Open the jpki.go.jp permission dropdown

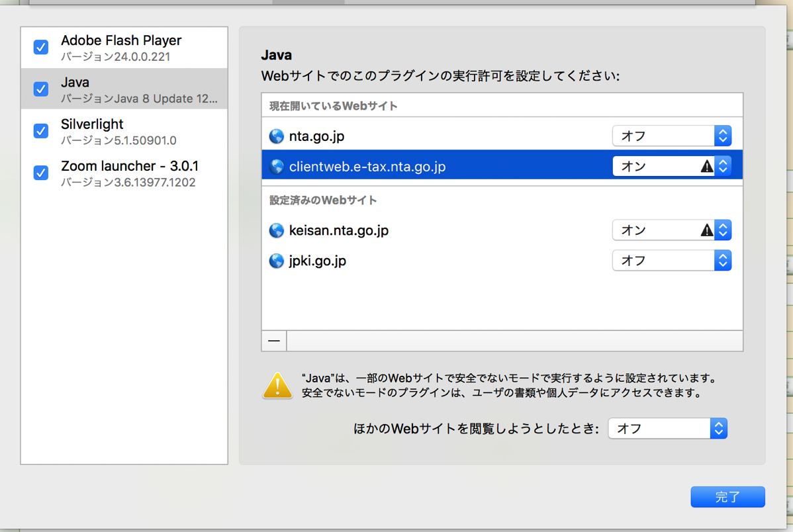(x=672, y=261)
